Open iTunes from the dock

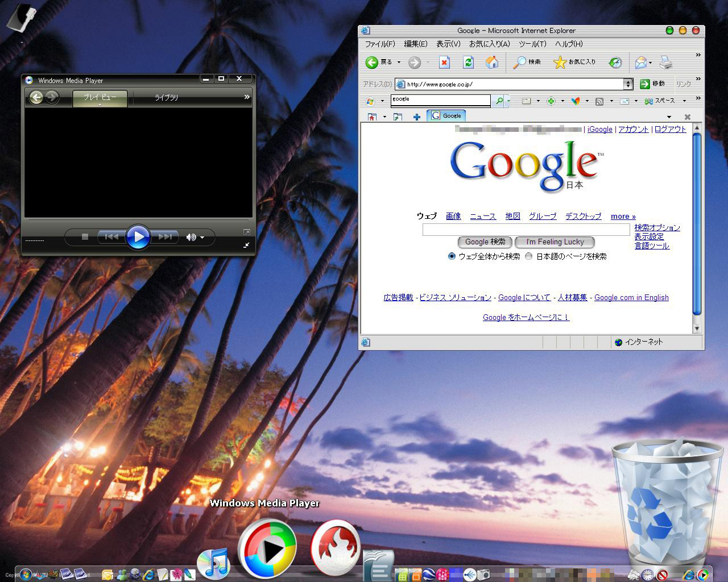[x=213, y=563]
